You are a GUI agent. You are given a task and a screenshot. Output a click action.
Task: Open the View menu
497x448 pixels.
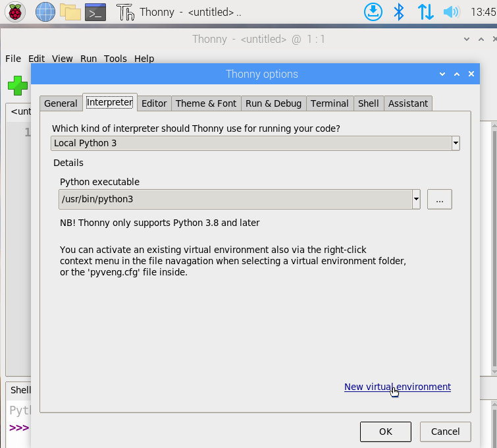[x=62, y=59]
